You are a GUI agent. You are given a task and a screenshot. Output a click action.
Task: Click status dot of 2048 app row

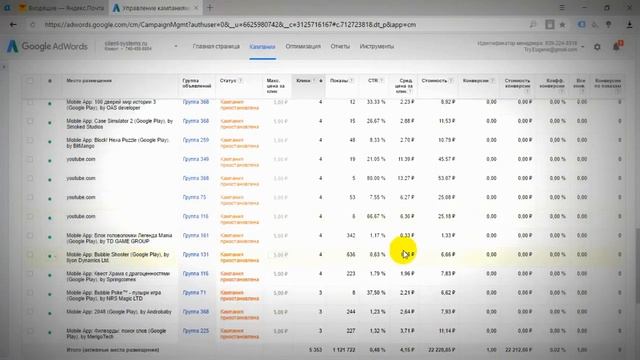pos(50,313)
